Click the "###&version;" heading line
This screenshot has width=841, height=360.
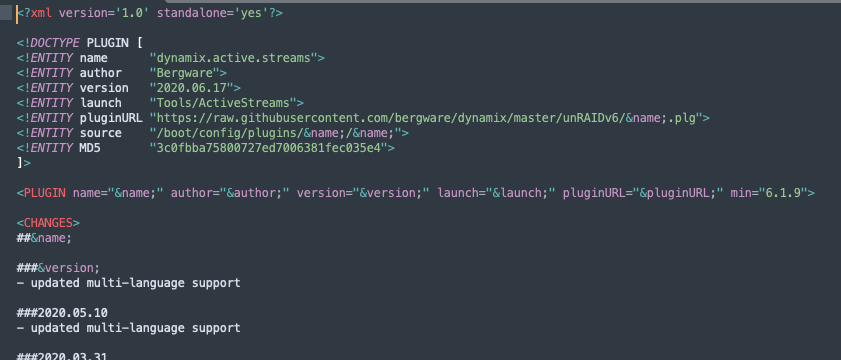58,268
